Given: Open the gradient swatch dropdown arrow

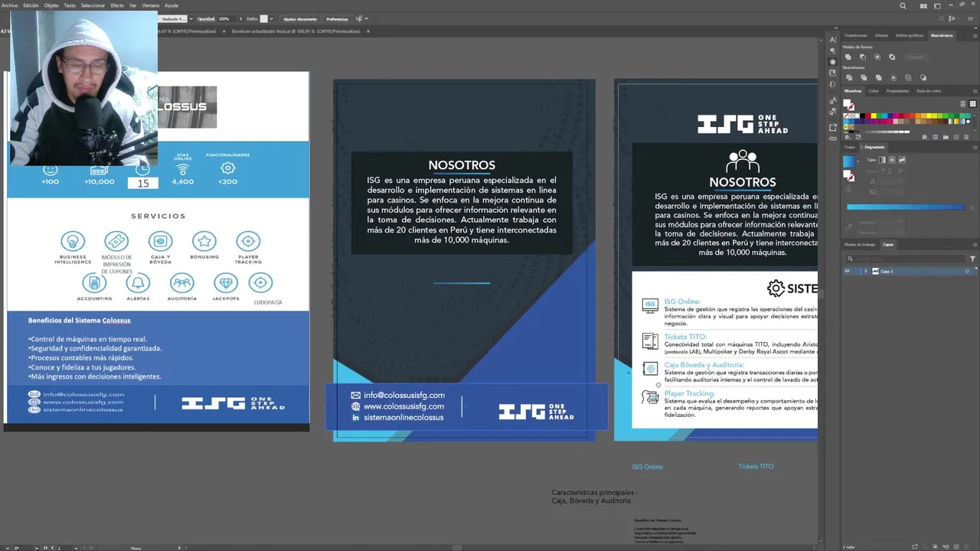Looking at the screenshot, I should pos(857,161).
